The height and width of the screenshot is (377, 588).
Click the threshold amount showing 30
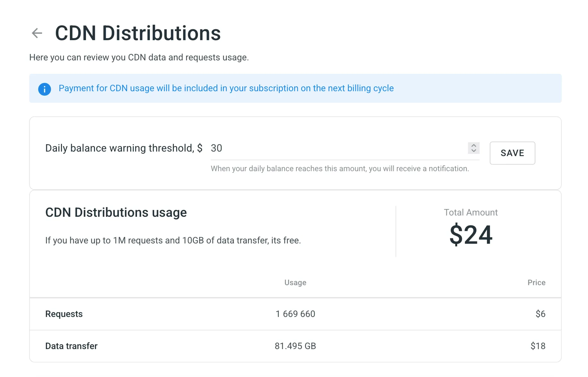tap(217, 148)
